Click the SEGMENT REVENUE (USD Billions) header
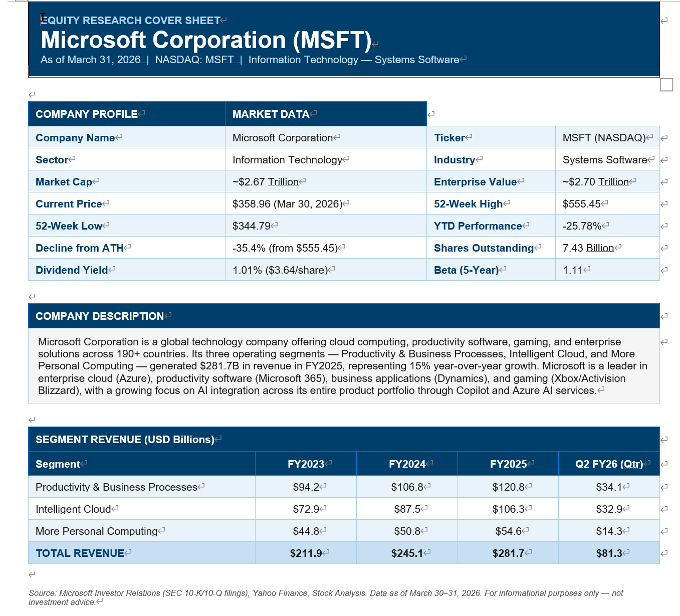680x616 pixels. pos(125,440)
